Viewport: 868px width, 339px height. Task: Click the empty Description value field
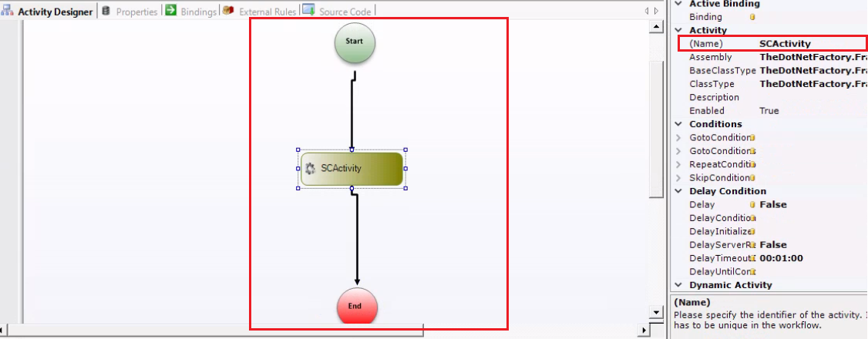point(813,97)
